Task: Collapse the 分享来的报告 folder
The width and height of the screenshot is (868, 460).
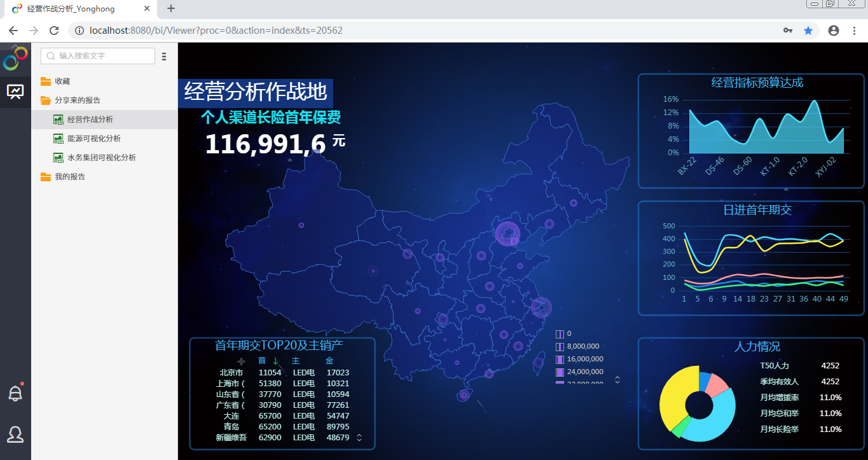Action: point(76,101)
